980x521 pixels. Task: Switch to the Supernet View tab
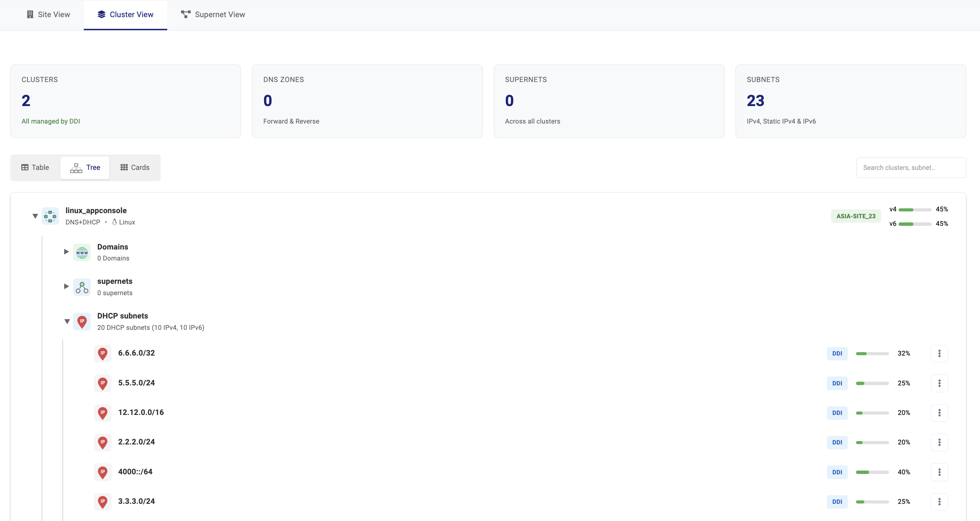213,14
